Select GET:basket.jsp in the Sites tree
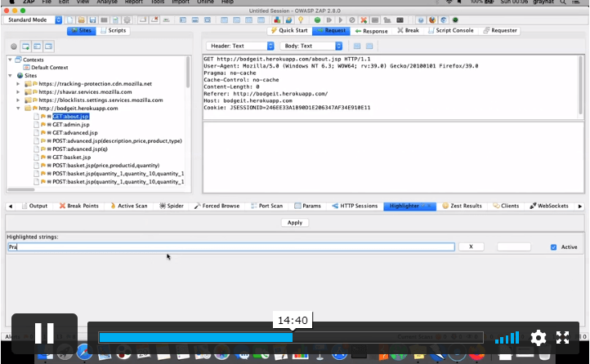 [71, 158]
